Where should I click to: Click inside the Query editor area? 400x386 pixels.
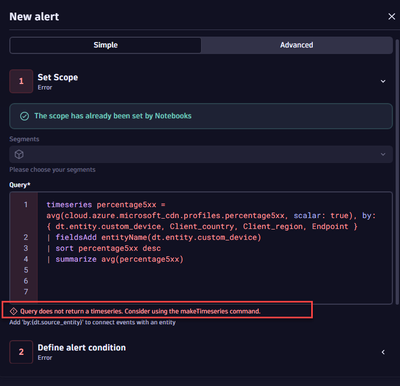click(201, 248)
